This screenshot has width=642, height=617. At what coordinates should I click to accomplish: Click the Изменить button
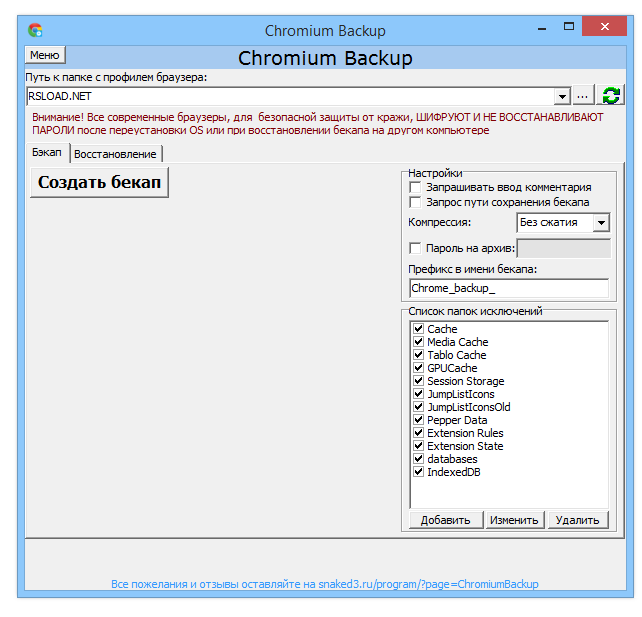coord(515,520)
